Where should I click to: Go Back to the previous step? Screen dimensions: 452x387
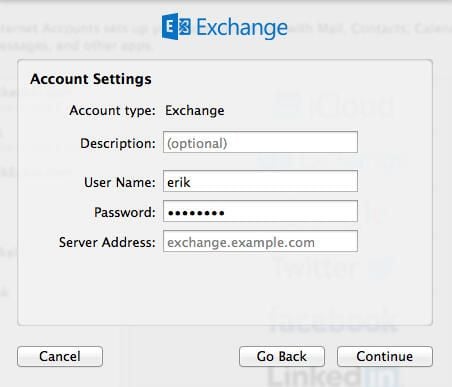click(x=282, y=356)
